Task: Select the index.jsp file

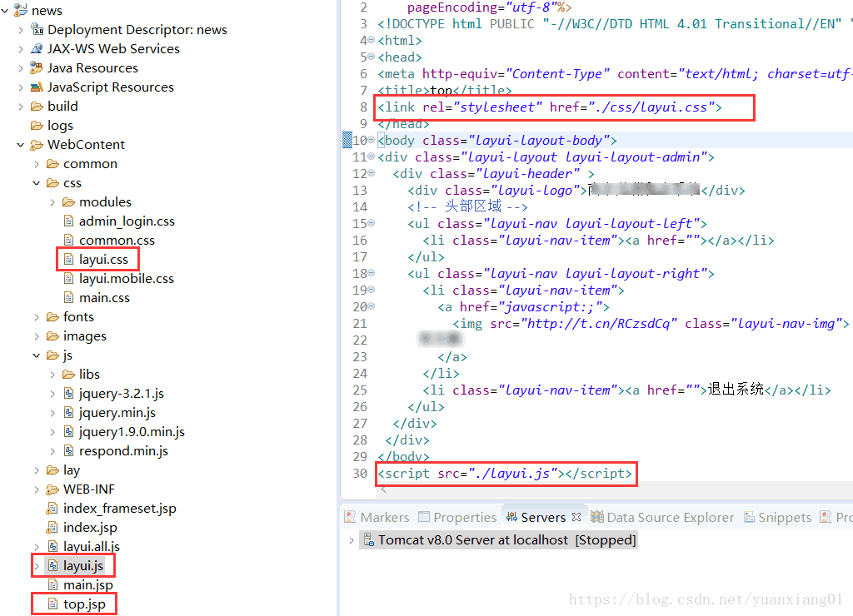Action: [x=90, y=528]
